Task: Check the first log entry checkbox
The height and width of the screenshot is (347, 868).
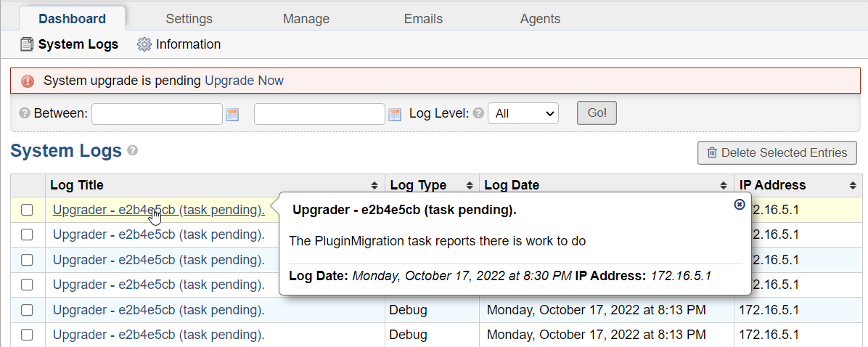Action: (27, 210)
